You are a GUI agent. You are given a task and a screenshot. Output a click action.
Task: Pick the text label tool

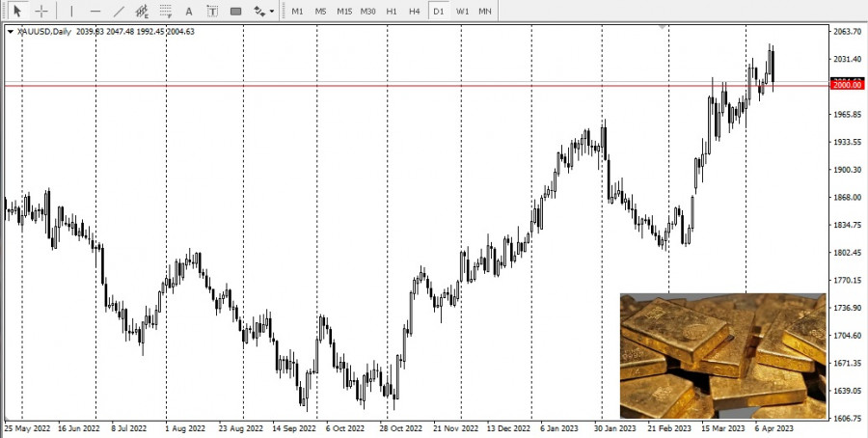pyautogui.click(x=212, y=11)
